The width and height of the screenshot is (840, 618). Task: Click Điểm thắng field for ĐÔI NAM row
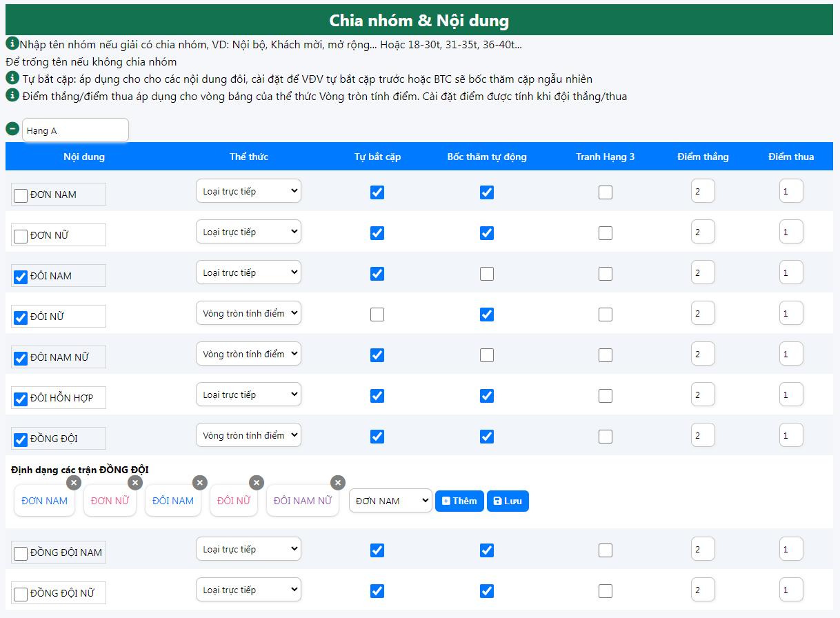coord(703,272)
